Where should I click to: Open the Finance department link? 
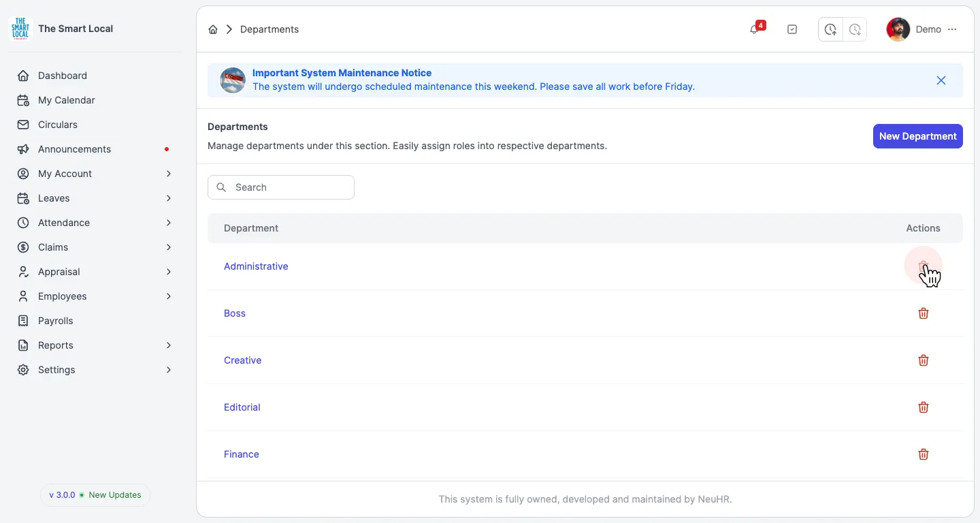pos(242,454)
